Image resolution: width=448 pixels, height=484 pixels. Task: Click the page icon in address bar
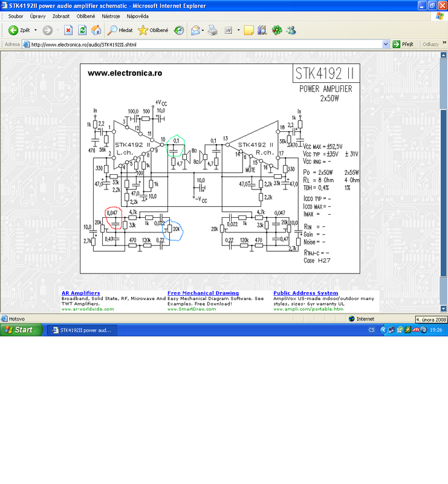pos(27,44)
